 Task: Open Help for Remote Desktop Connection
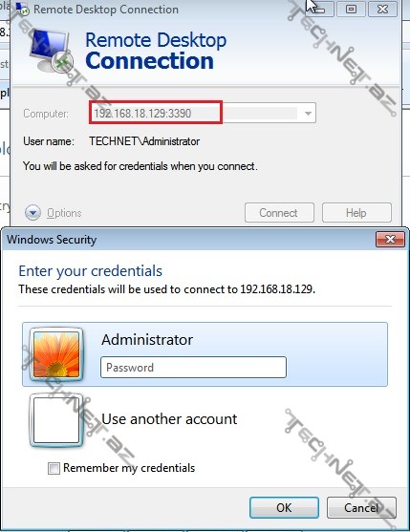pos(356,213)
